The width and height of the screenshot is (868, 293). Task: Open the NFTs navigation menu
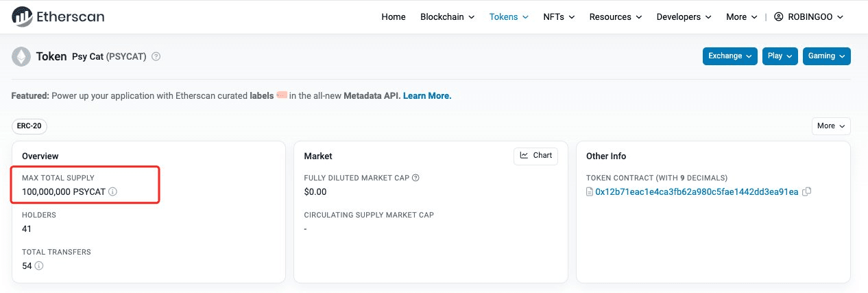pyautogui.click(x=559, y=17)
